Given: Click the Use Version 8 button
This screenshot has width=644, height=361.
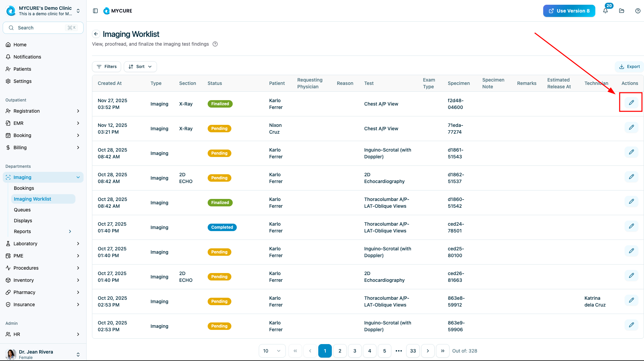Looking at the screenshot, I should coord(569,11).
